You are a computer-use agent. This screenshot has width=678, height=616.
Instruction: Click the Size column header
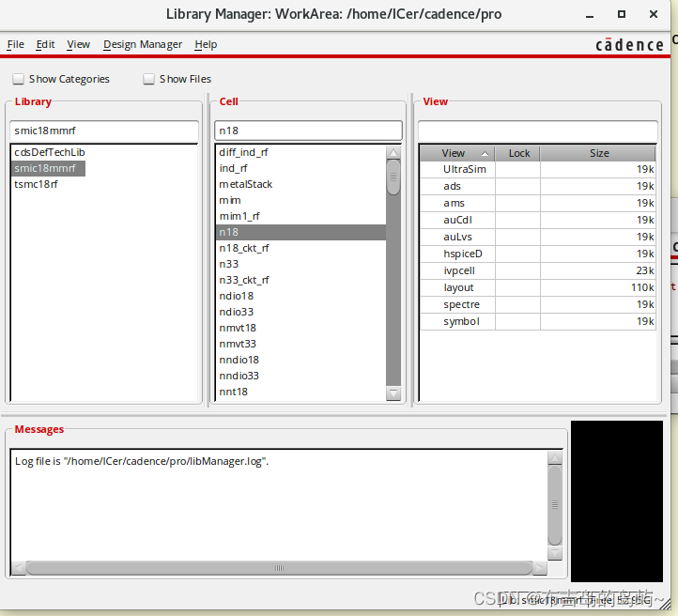[598, 153]
